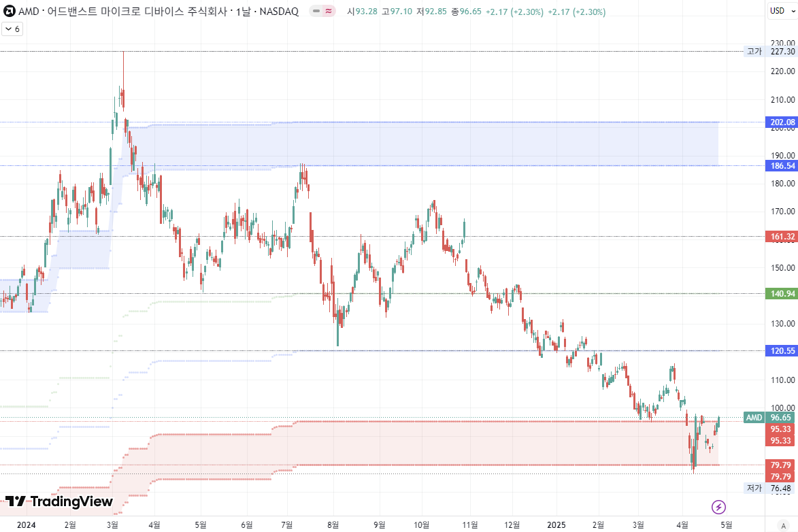Select the blue 186.54 price level label
The image size is (798, 532).
(781, 166)
